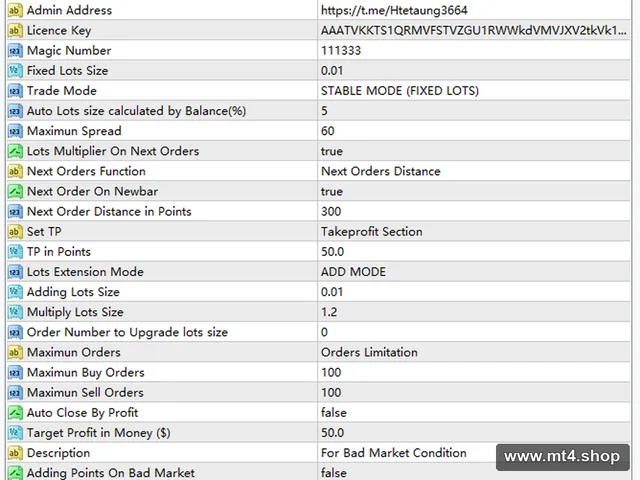Viewport: 640px width, 480px height.
Task: Click the string icon beside Description
Action: coord(15,453)
